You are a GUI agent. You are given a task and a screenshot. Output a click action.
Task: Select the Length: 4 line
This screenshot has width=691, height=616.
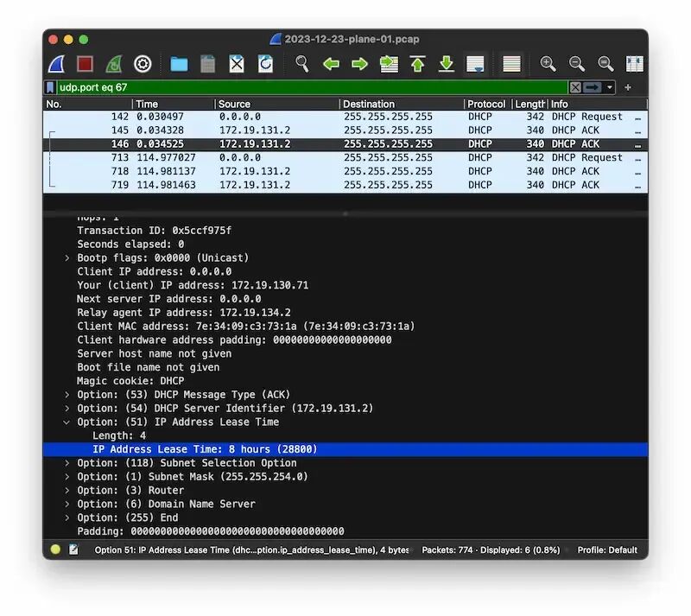(x=119, y=435)
